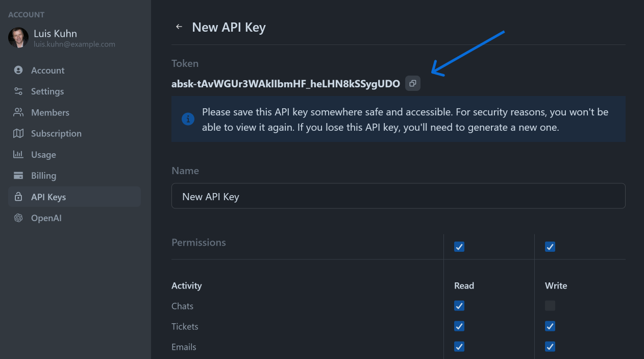This screenshot has height=359, width=644.
Task: View Usage statistics via the chart icon
Action: [x=18, y=154]
